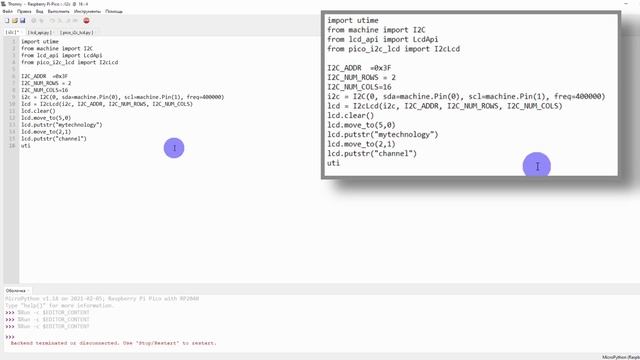Open a file using the folder toolbar icon
Viewport: 640px width, 360px height.
tap(15, 20)
